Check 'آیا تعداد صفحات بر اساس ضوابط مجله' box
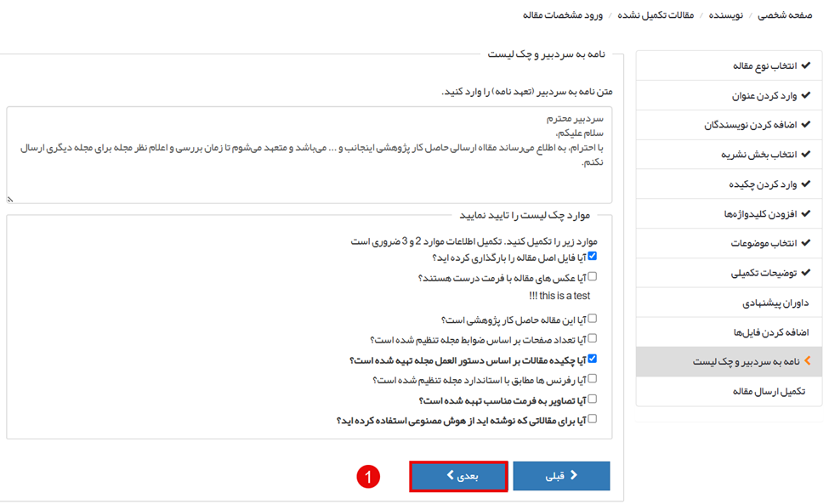829x504 pixels. tap(593, 339)
